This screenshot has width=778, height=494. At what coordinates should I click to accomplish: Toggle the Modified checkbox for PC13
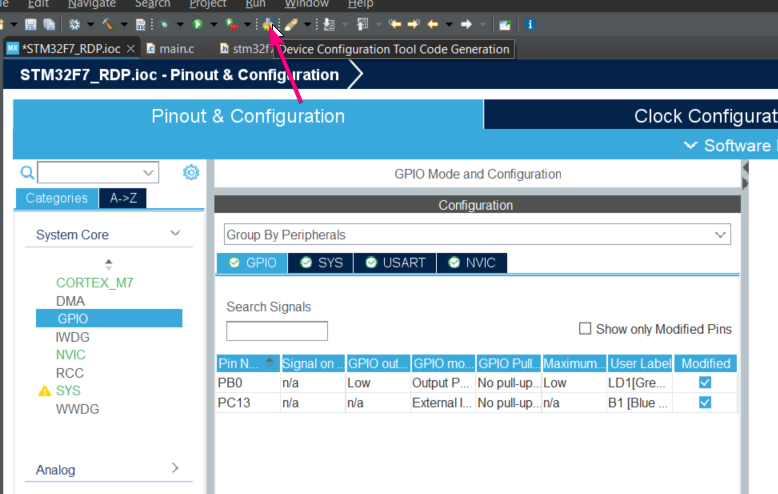705,402
